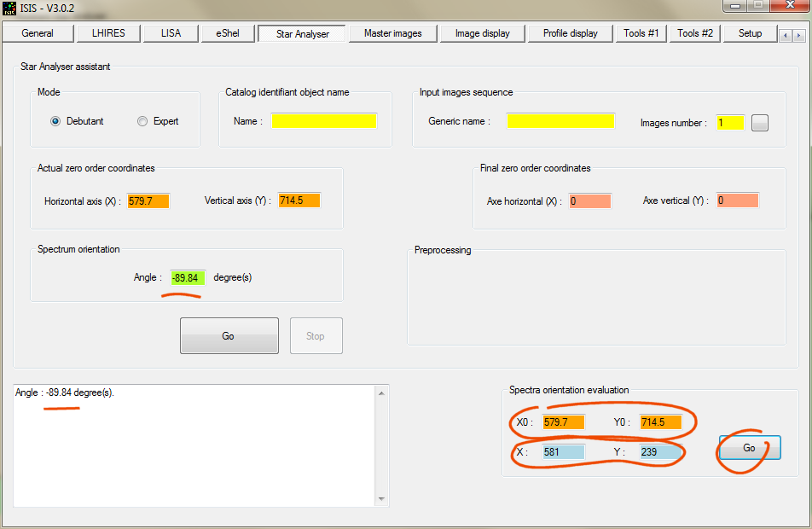
Task: Click the catalog object Name field
Action: pos(324,121)
